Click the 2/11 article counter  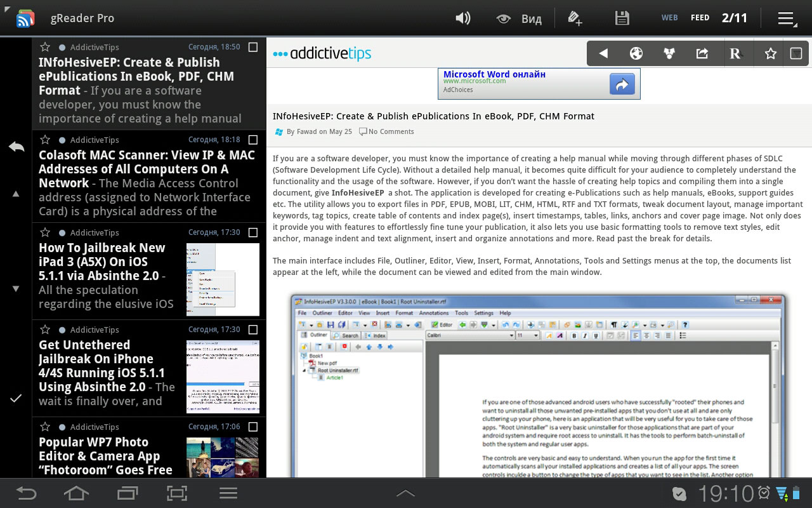(735, 18)
